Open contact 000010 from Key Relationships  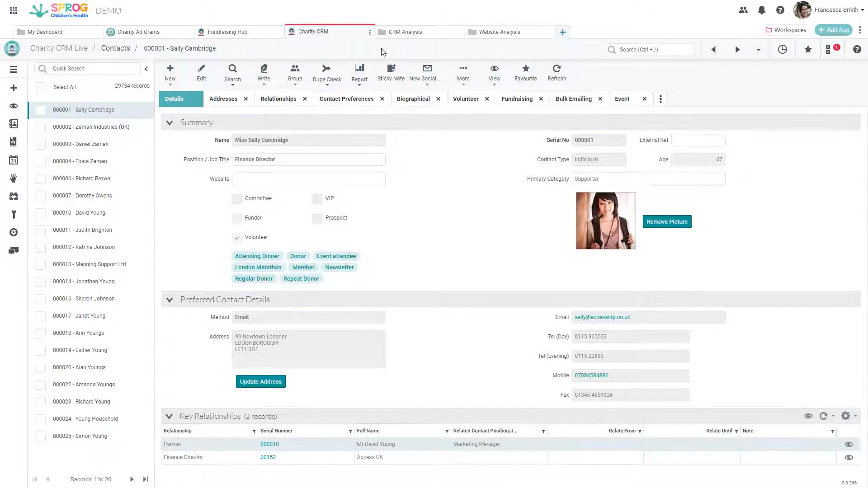(269, 444)
